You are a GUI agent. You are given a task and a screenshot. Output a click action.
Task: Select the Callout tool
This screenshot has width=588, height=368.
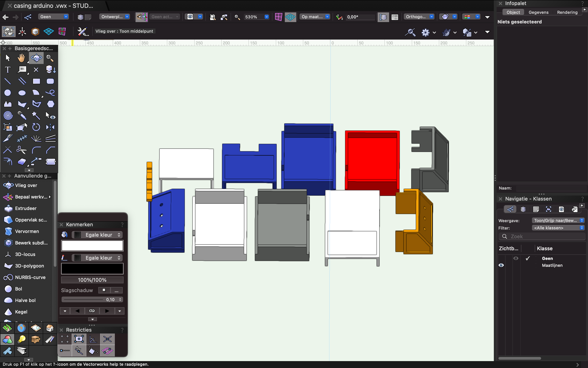tap(22, 70)
